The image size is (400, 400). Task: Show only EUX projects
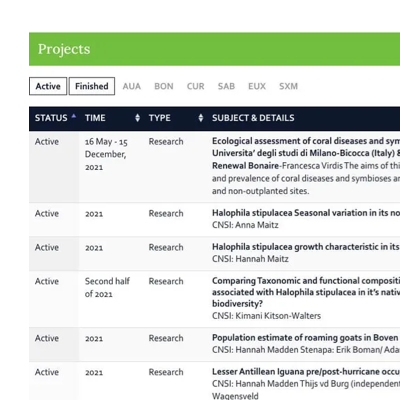[x=257, y=86]
